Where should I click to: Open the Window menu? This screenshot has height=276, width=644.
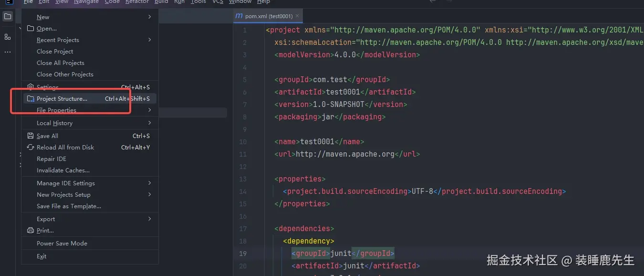tap(240, 2)
